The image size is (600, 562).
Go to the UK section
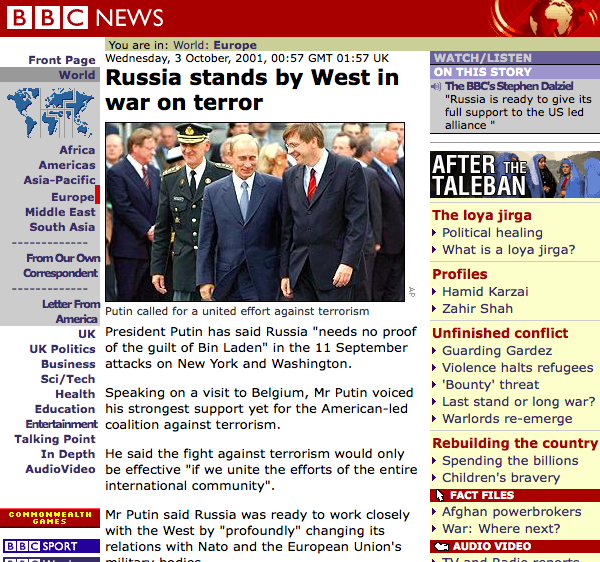click(87, 334)
